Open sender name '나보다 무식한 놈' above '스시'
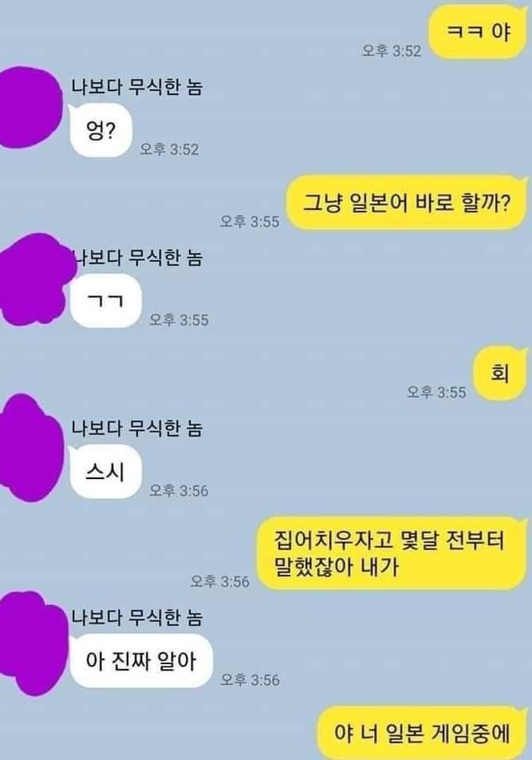 tap(137, 428)
